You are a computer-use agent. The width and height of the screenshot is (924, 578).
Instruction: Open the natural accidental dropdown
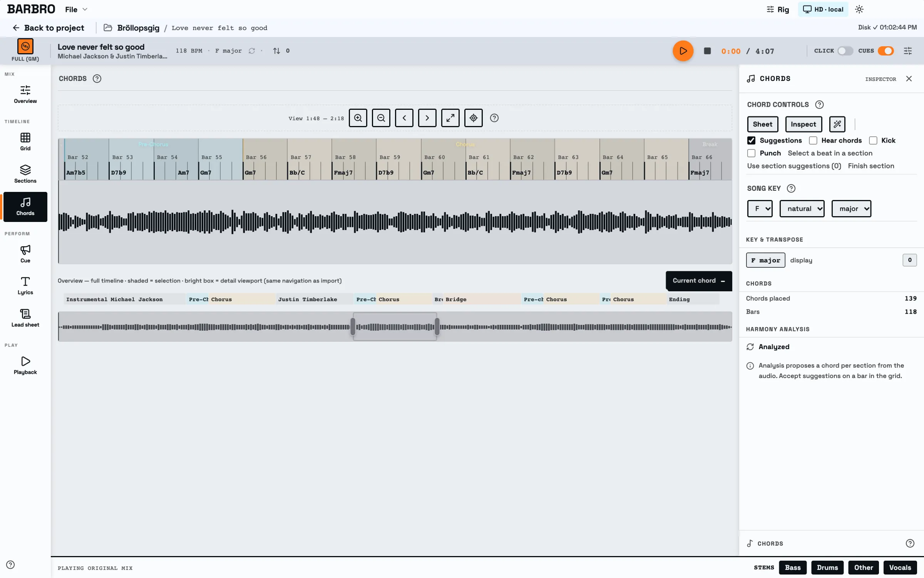click(x=802, y=208)
